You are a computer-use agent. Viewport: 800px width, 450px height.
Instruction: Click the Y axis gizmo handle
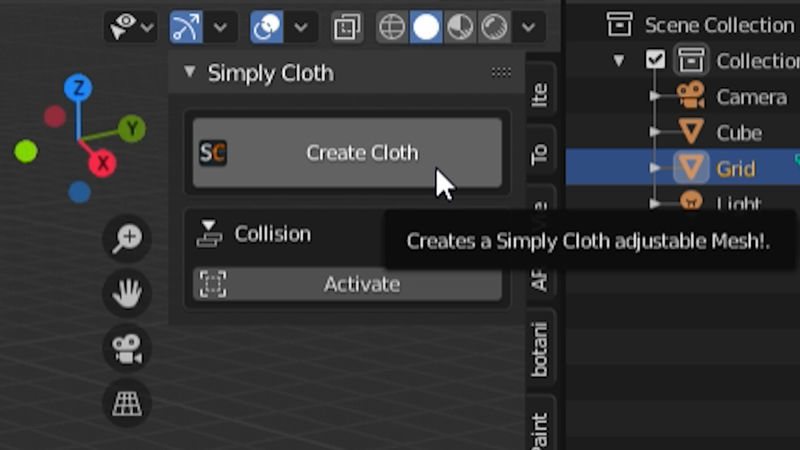(x=132, y=129)
